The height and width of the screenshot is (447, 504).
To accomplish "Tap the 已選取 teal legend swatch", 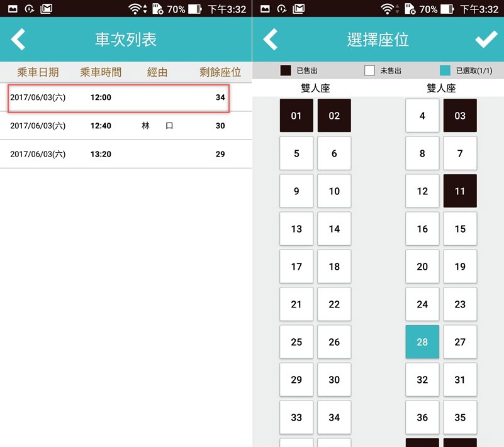I will coord(445,70).
